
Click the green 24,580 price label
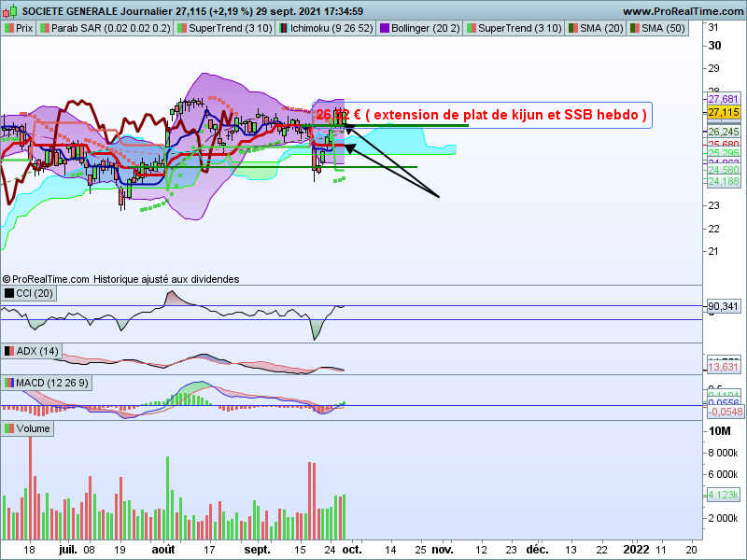coord(723,170)
